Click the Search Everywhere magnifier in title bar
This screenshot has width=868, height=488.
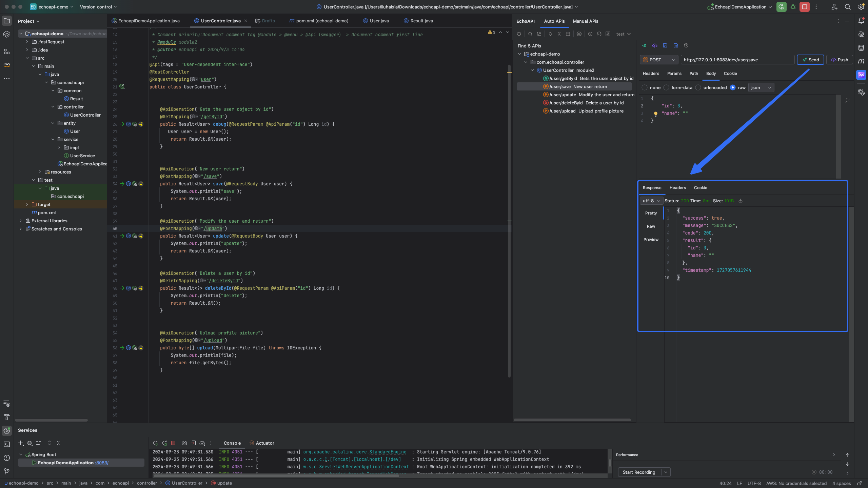point(847,7)
